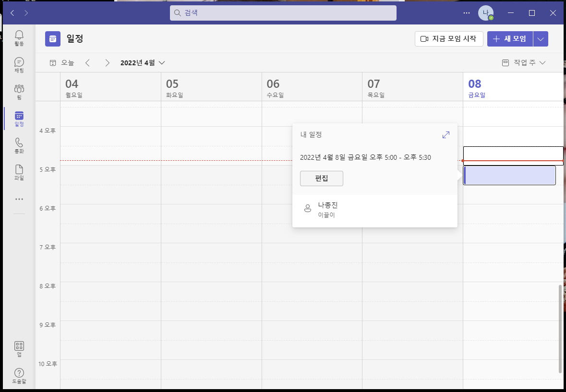The image size is (566, 392).
Task: Click the Monday 6 오후 time slot
Action: (110, 214)
